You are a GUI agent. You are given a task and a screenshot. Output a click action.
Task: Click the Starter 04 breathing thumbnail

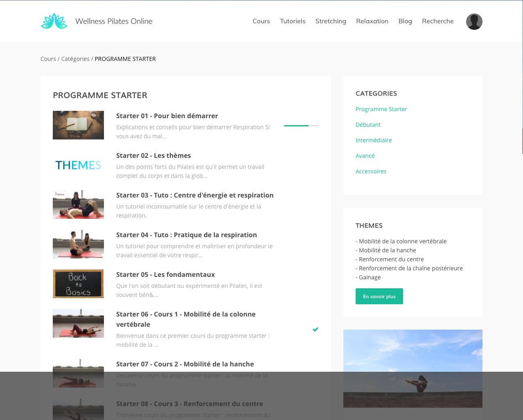coord(78,244)
